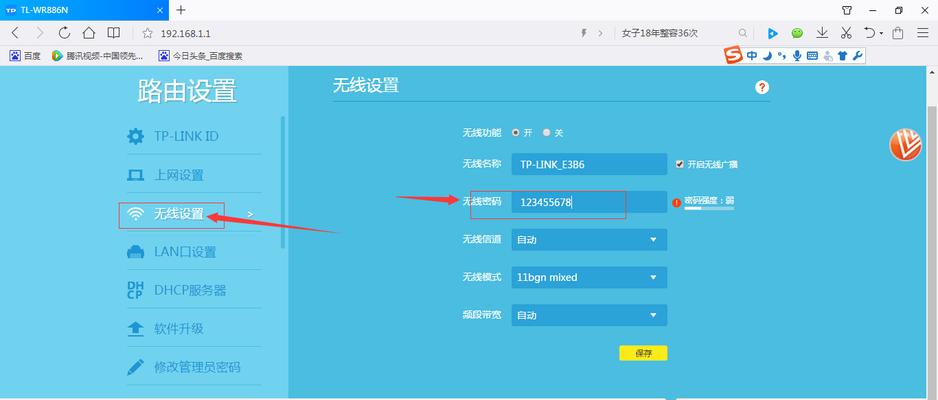Open the browser hamburger menu

pos(922,33)
